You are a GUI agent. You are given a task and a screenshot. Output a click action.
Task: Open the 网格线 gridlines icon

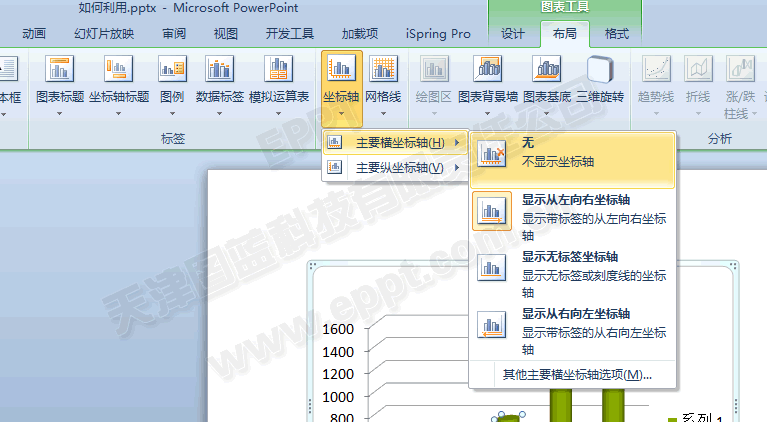coord(383,68)
